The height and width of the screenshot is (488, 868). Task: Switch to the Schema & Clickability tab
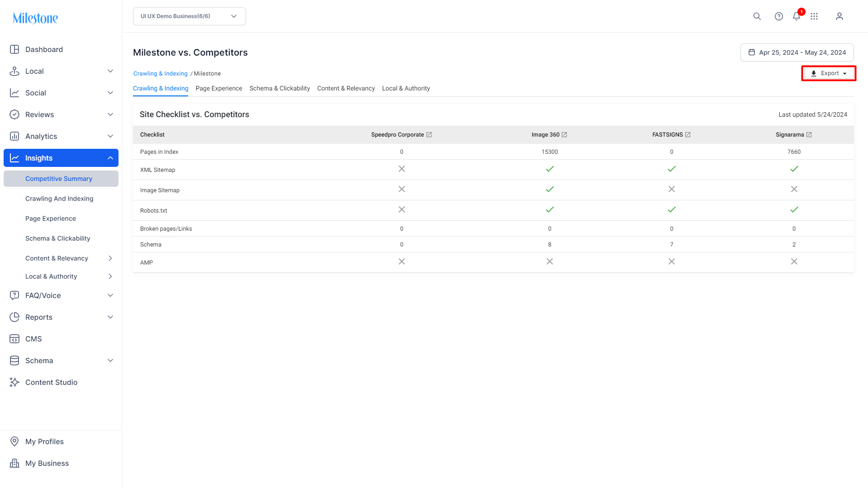coord(280,89)
